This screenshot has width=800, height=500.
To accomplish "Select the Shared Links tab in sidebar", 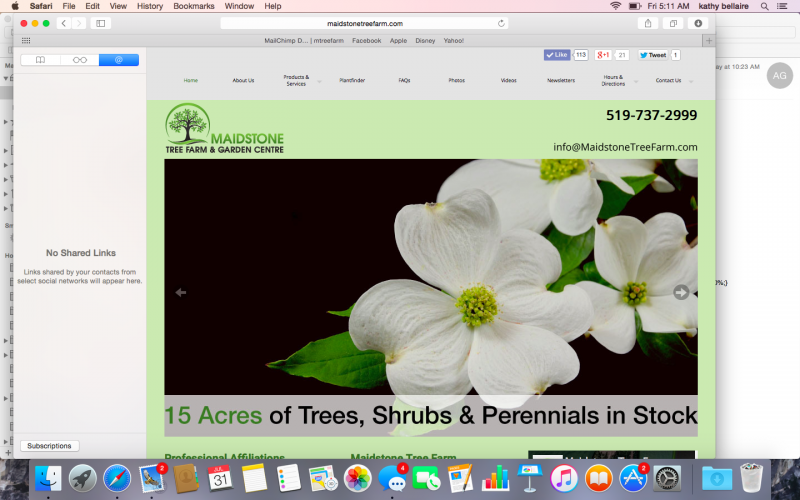I will pyautogui.click(x=119, y=60).
